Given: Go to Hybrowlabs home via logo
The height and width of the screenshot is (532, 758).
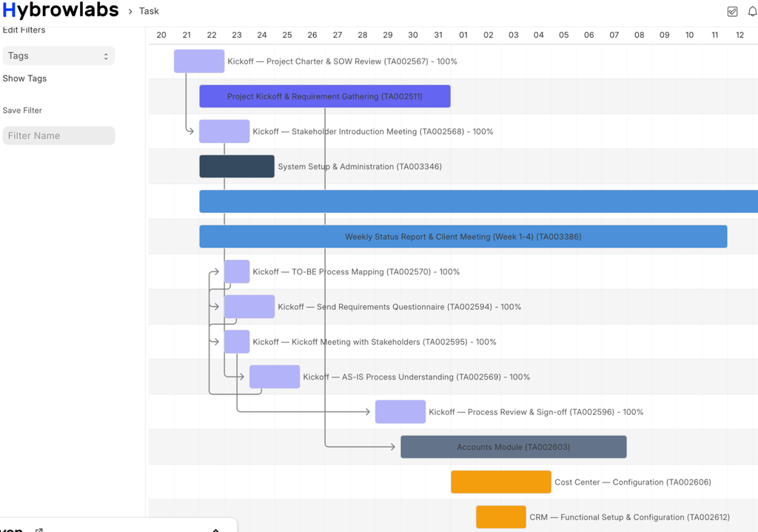Looking at the screenshot, I should click(x=61, y=10).
